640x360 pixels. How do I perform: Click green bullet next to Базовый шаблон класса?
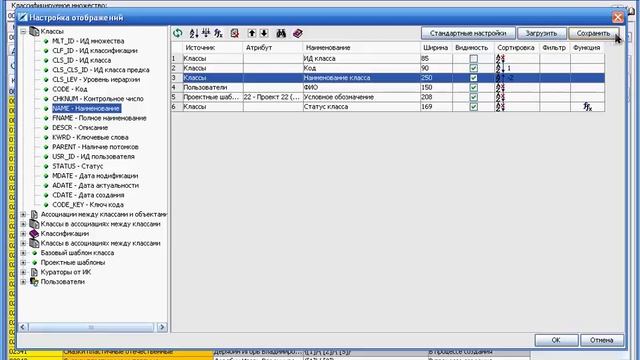(35, 253)
